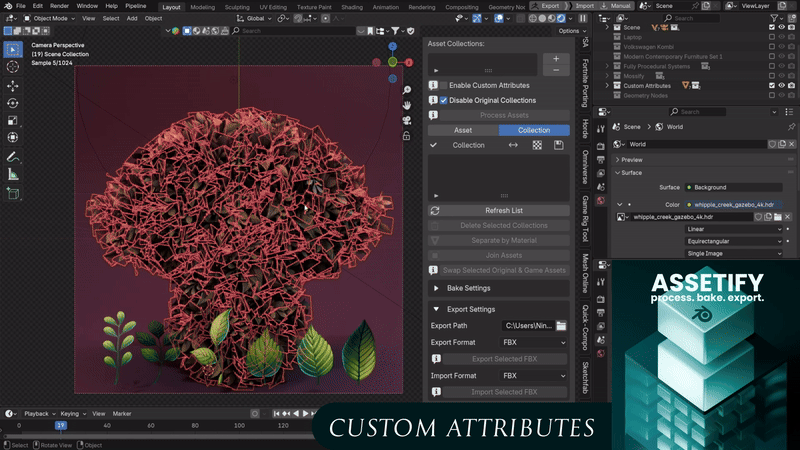Uncheck Disable Original Collections

443,100
